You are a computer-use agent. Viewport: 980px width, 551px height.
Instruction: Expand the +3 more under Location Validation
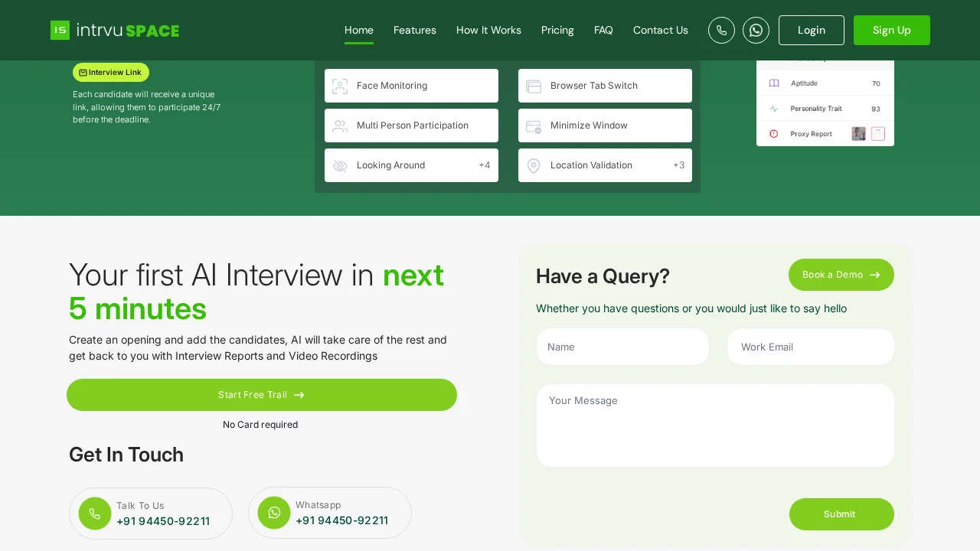click(x=678, y=165)
